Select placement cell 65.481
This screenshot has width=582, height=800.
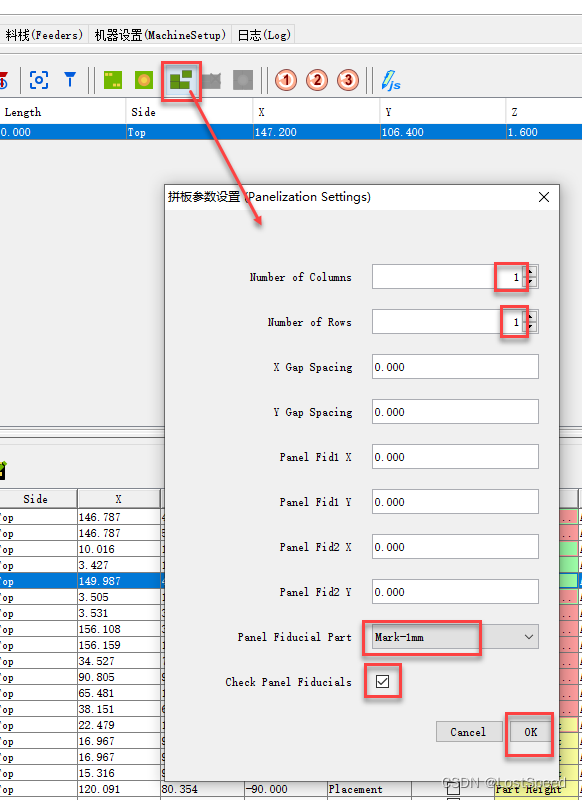(118, 693)
